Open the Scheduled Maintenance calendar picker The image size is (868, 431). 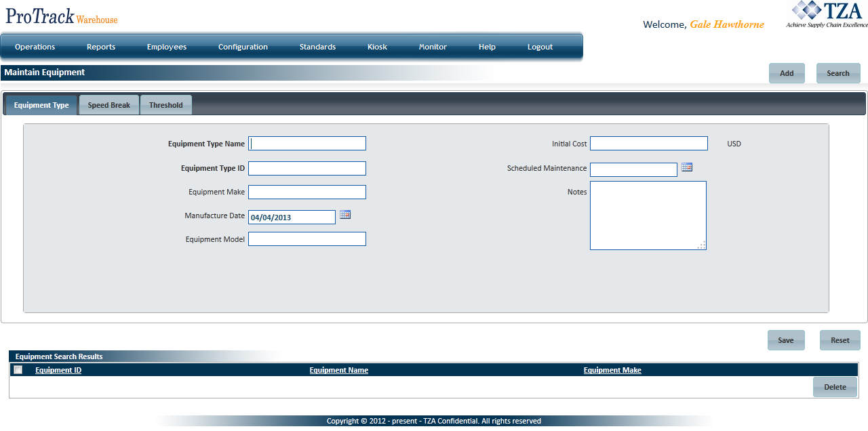click(687, 167)
